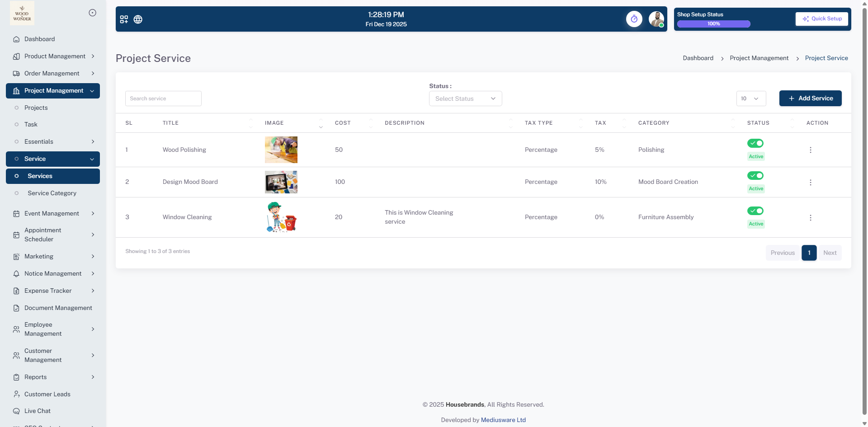Open the entries per page dropdown
Viewport: 868px width, 427px height.
[x=750, y=99]
